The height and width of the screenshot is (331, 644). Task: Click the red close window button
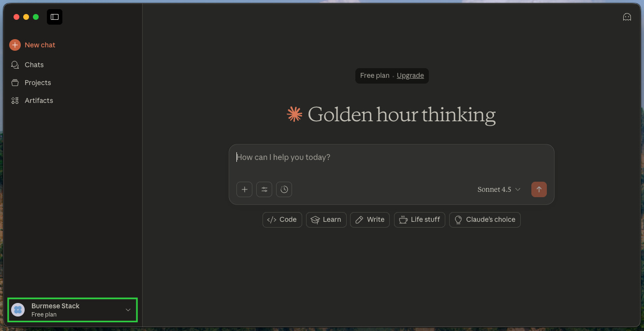[x=16, y=17]
